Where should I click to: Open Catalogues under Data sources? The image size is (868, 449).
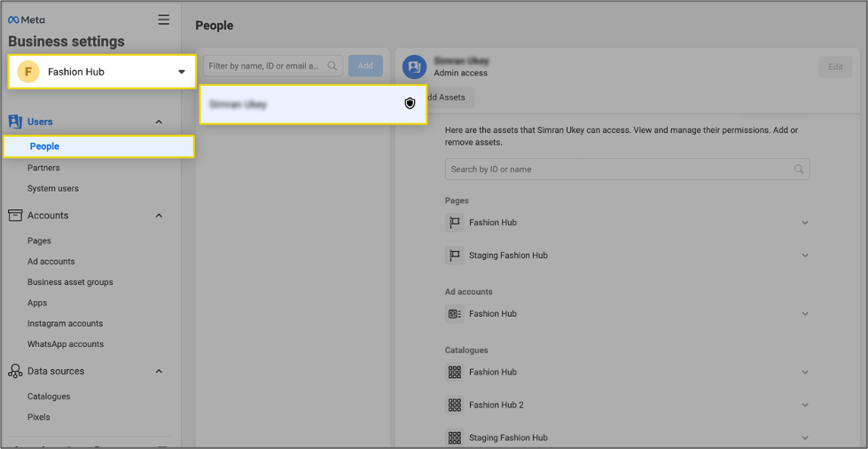click(x=49, y=397)
